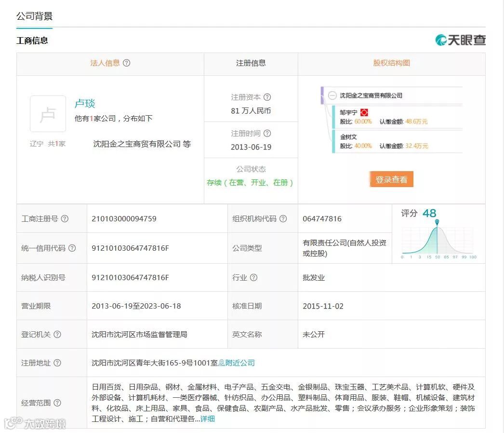Image resolution: width=504 pixels, height=433 pixels.
Task: Click registration number 210103000094759
Action: pos(124,219)
